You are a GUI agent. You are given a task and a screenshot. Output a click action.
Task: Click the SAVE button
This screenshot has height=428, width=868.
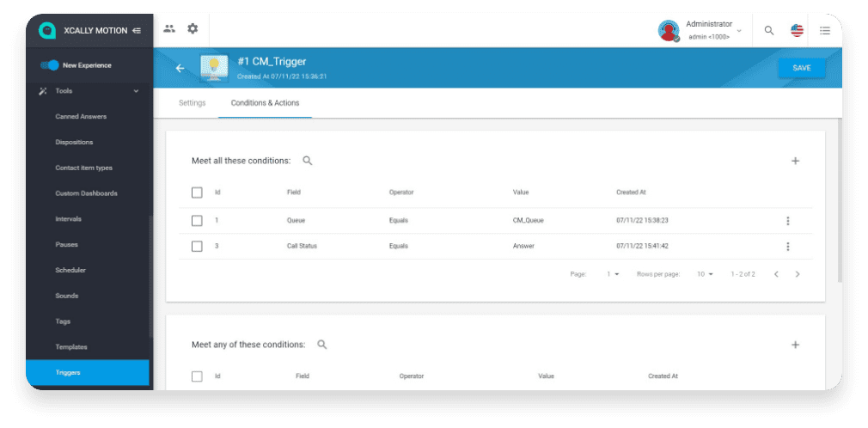click(x=802, y=68)
